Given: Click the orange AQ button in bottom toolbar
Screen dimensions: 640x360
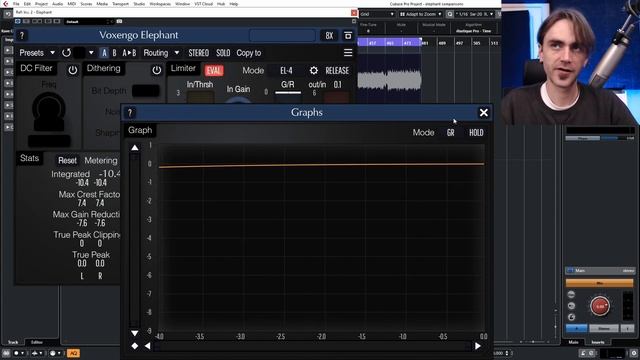Looking at the screenshot, I should tap(73, 353).
